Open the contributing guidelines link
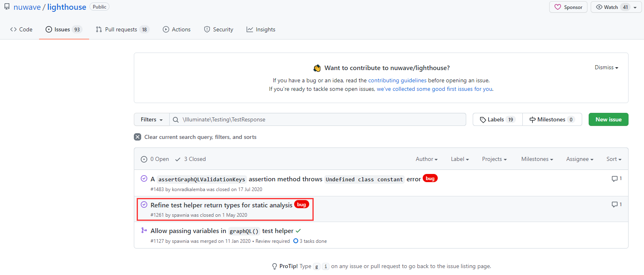The height and width of the screenshot is (275, 644). tap(397, 81)
